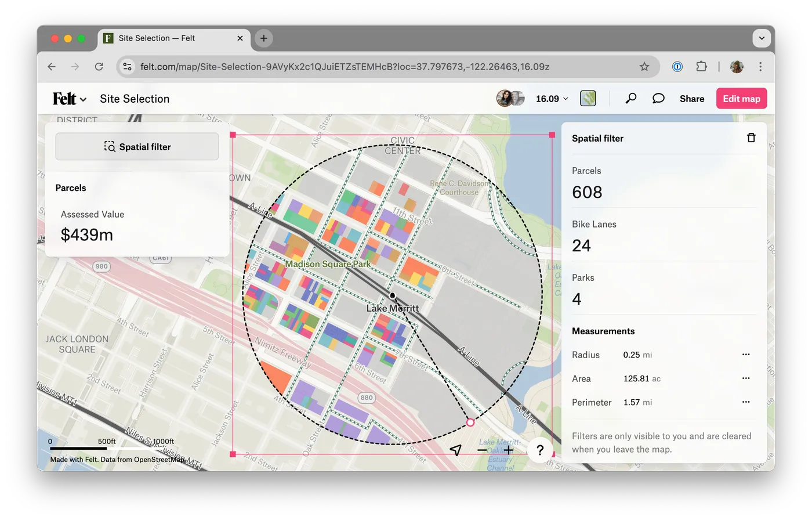Image resolution: width=812 pixels, height=520 pixels.
Task: Open the Chrome profile avatar
Action: click(x=737, y=67)
